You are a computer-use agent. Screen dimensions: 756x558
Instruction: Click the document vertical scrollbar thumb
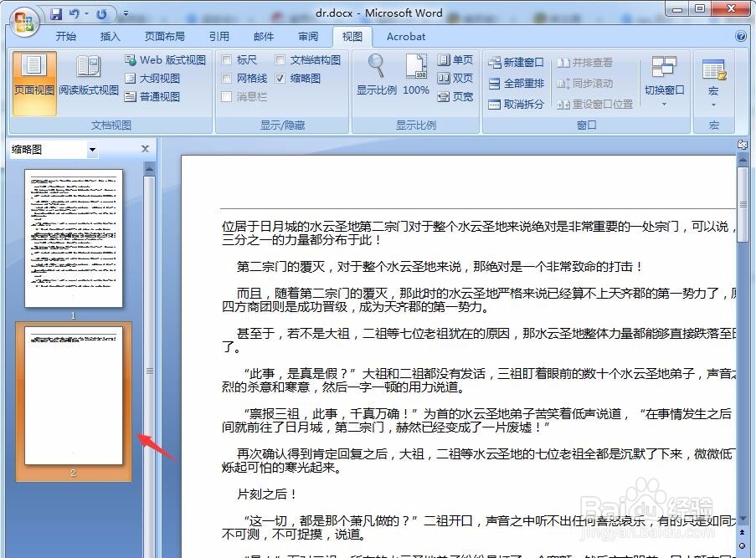(743, 205)
